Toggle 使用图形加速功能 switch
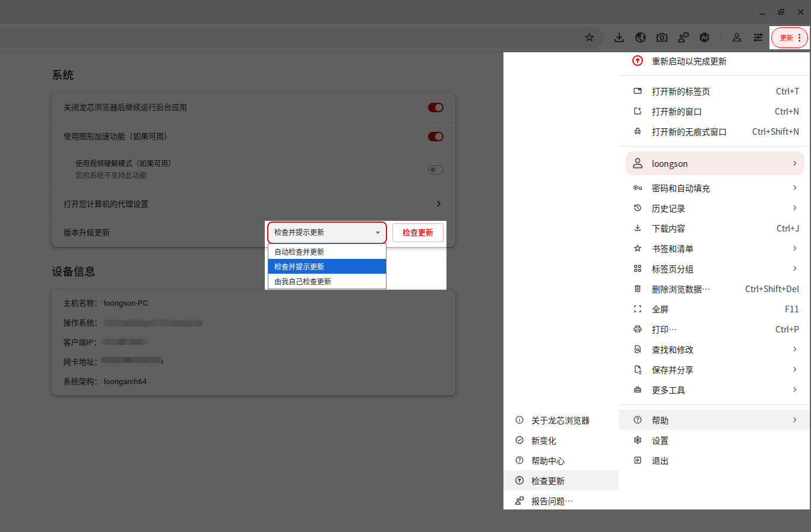Image resolution: width=811 pixels, height=532 pixels. coord(436,137)
